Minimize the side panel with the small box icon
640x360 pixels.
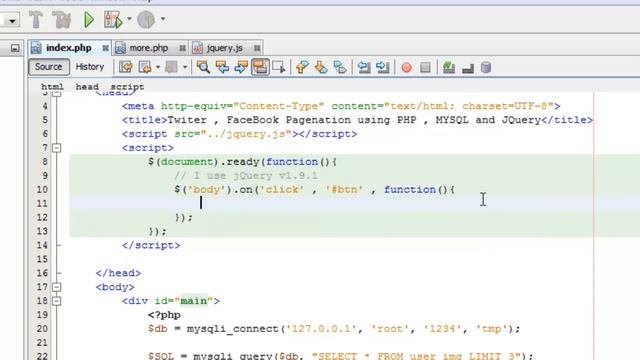(15, 49)
